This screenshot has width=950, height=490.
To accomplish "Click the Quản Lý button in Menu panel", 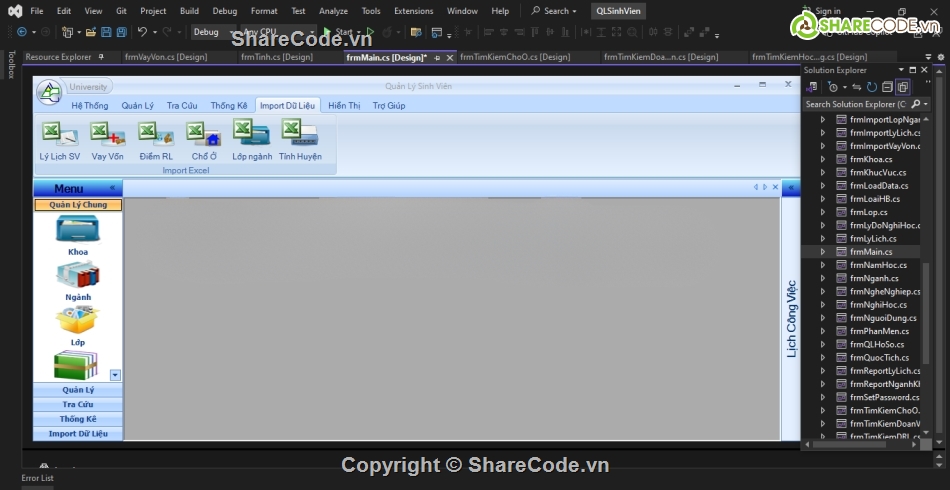I will tap(78, 390).
